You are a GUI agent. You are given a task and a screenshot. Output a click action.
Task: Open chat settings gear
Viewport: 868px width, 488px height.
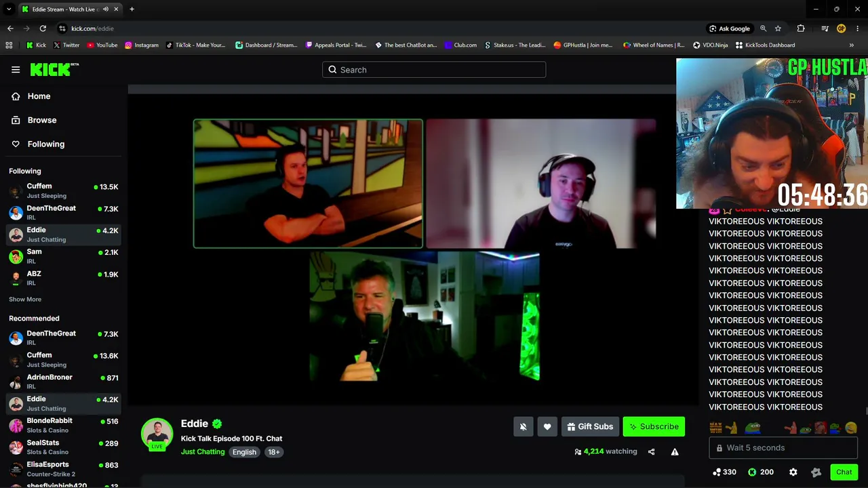tap(793, 472)
